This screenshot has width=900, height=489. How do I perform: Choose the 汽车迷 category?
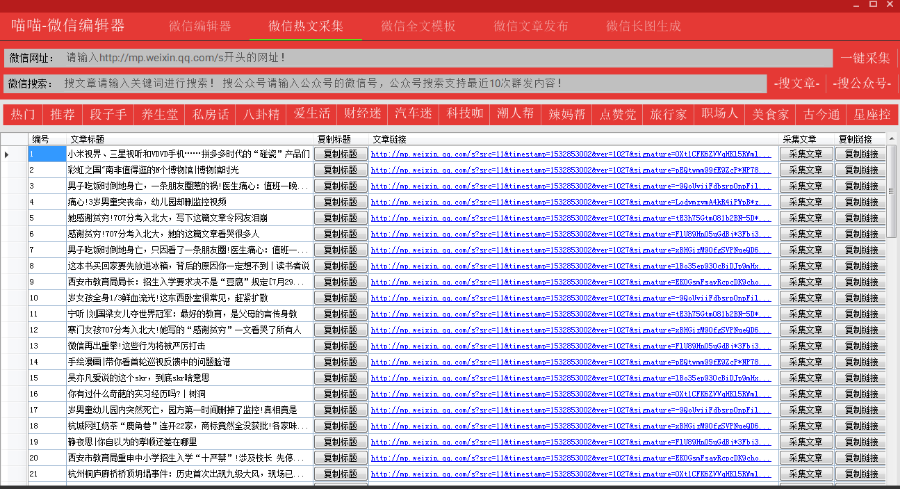pos(413,114)
